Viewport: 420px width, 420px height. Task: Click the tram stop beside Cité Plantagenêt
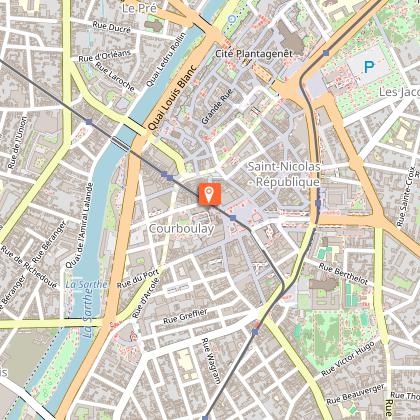(326, 53)
